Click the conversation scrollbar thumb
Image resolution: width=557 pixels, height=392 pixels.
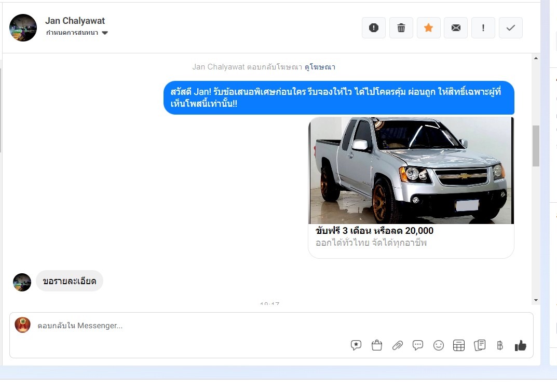(536, 146)
